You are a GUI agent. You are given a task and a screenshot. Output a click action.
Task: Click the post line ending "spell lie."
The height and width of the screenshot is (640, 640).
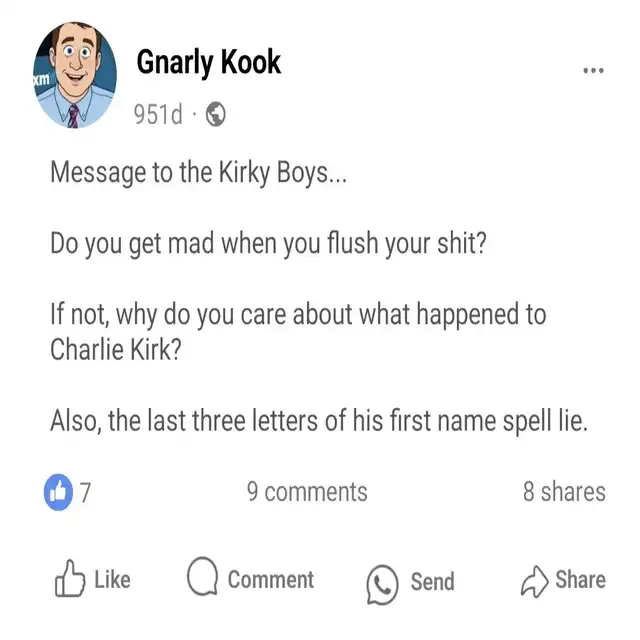click(319, 421)
